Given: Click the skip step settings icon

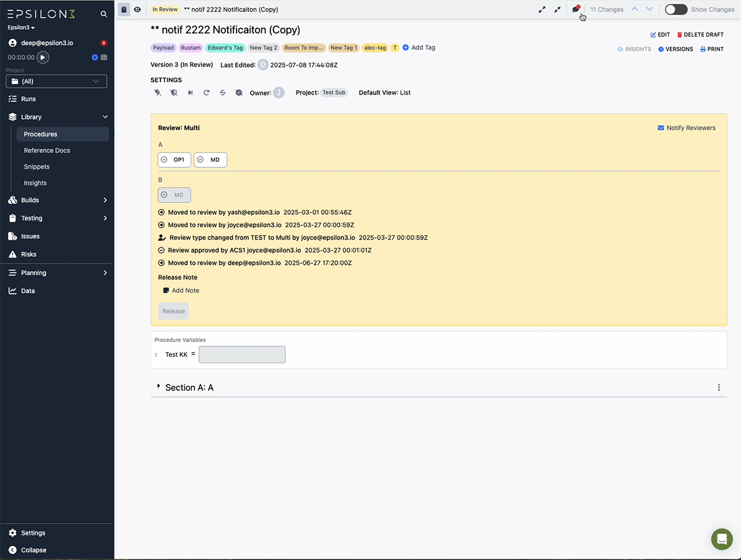Looking at the screenshot, I should (x=190, y=93).
